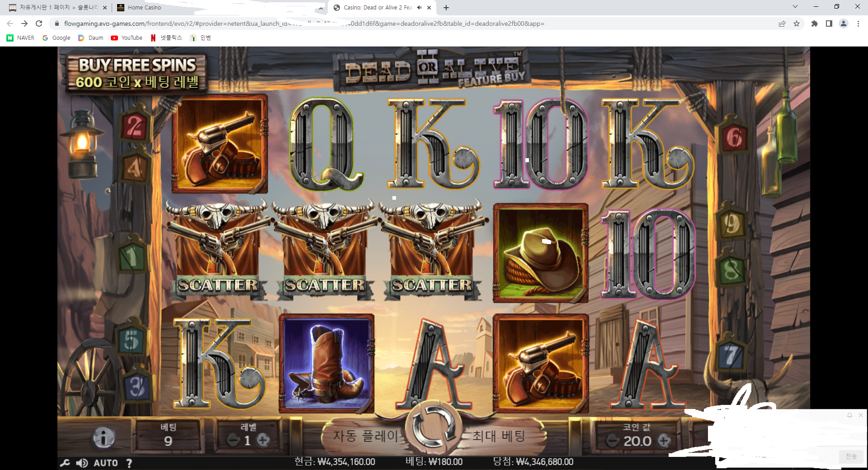This screenshot has height=470, width=868.
Task: Click the first SCATTER symbol on reel one
Action: point(218,251)
